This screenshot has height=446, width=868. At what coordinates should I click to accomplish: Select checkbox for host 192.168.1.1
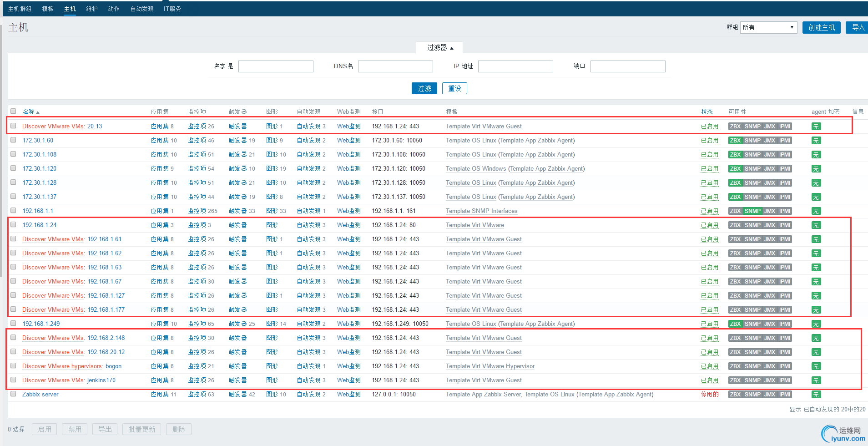(x=13, y=210)
